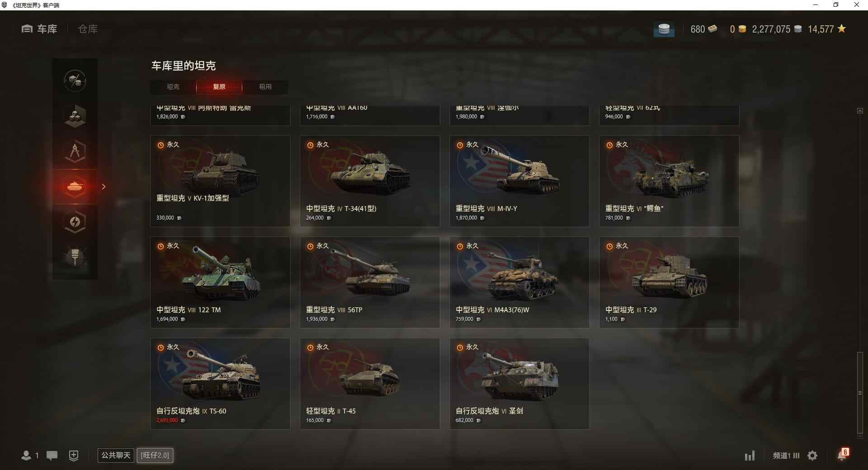Click the silver coins stack icon
This screenshot has width=868, height=470.
[x=664, y=29]
